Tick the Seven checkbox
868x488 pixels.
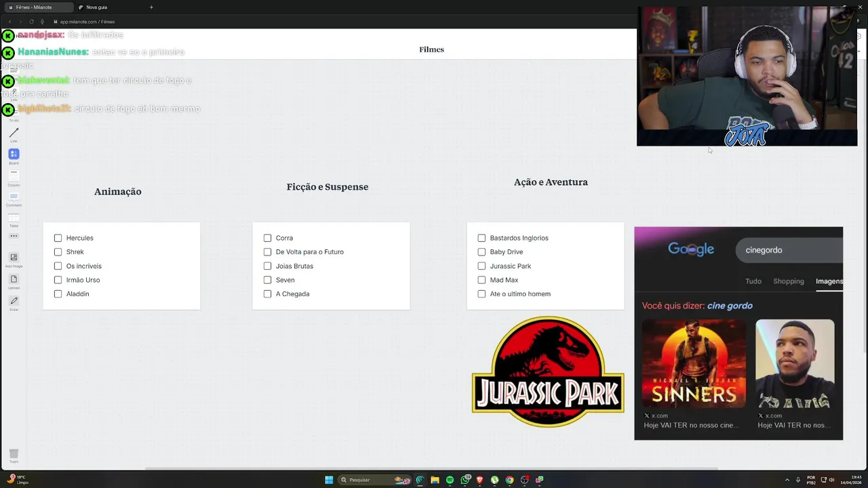(267, 280)
